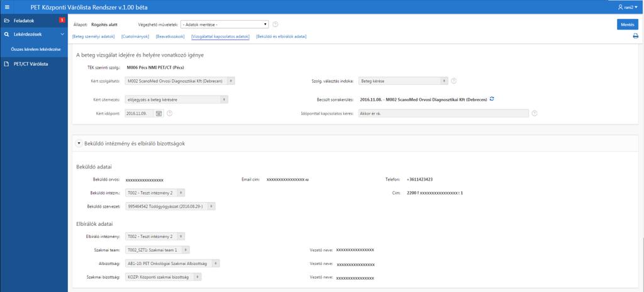
Task: Click the red Feladatok notification badge
Action: [62, 20]
